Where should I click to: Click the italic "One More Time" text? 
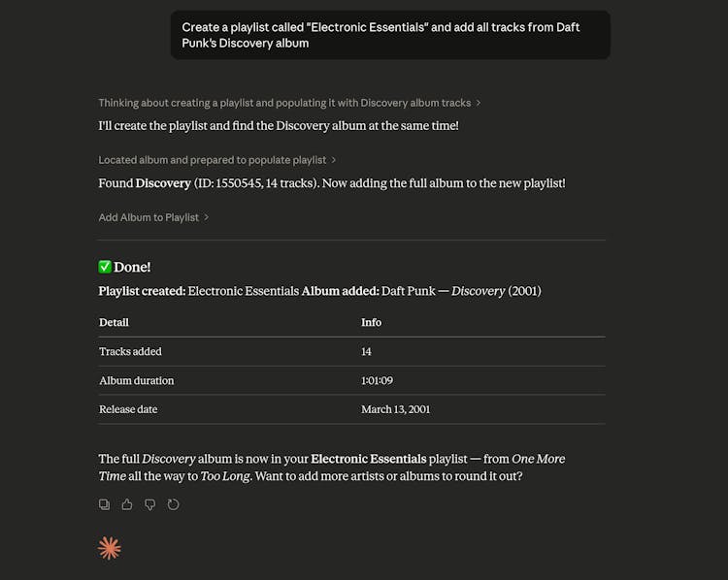click(x=537, y=459)
